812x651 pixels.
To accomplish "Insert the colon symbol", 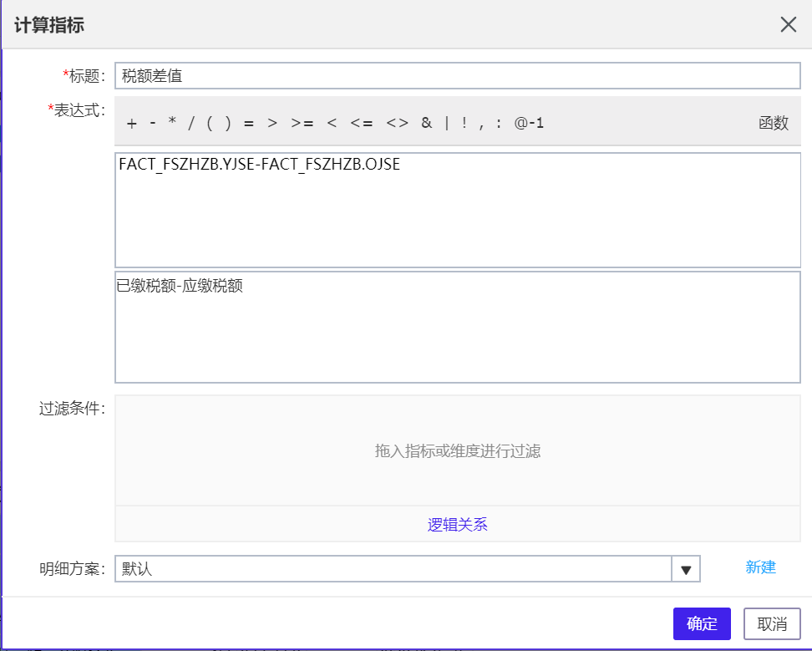I will 499,123.
